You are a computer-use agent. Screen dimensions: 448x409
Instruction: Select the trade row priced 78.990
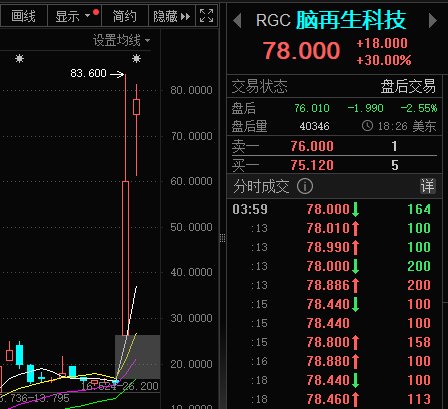(x=334, y=247)
